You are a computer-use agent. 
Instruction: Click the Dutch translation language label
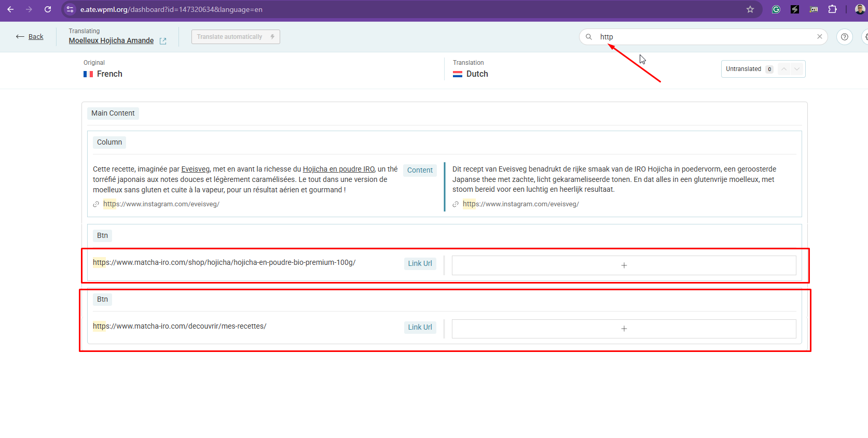[477, 74]
